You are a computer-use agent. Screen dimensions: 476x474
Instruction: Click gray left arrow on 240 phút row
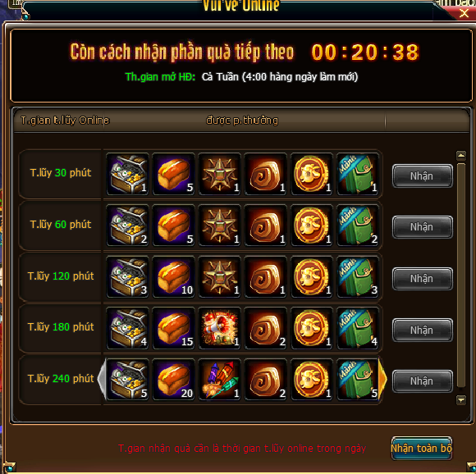(102, 379)
